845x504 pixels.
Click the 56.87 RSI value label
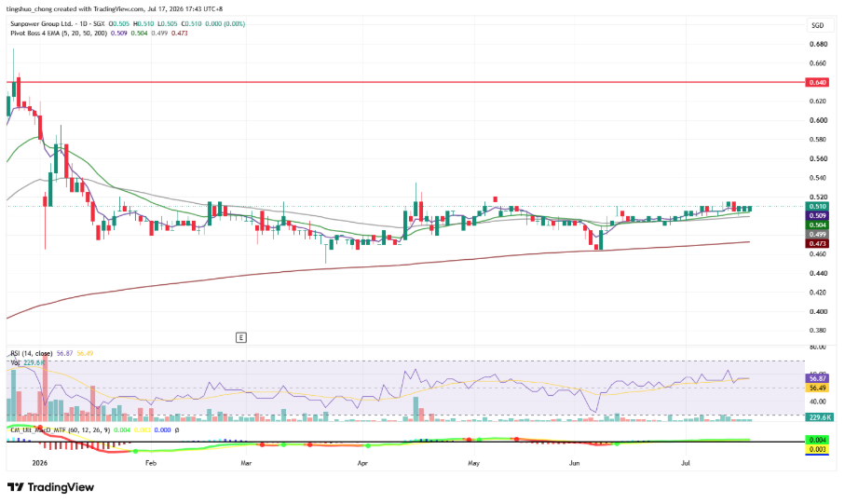point(817,378)
